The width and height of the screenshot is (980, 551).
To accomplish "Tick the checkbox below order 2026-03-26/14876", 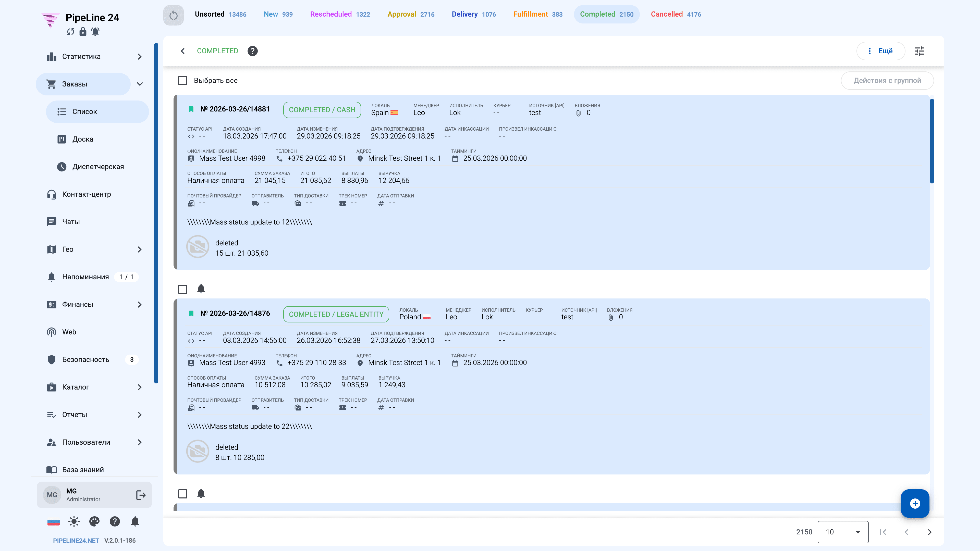I will click(x=183, y=494).
